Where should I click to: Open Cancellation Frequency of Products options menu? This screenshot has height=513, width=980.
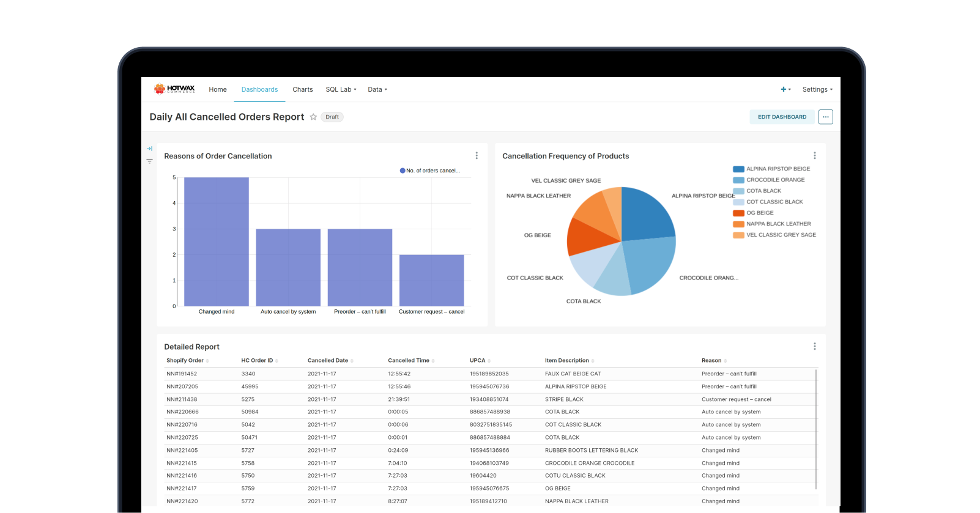[x=814, y=156]
